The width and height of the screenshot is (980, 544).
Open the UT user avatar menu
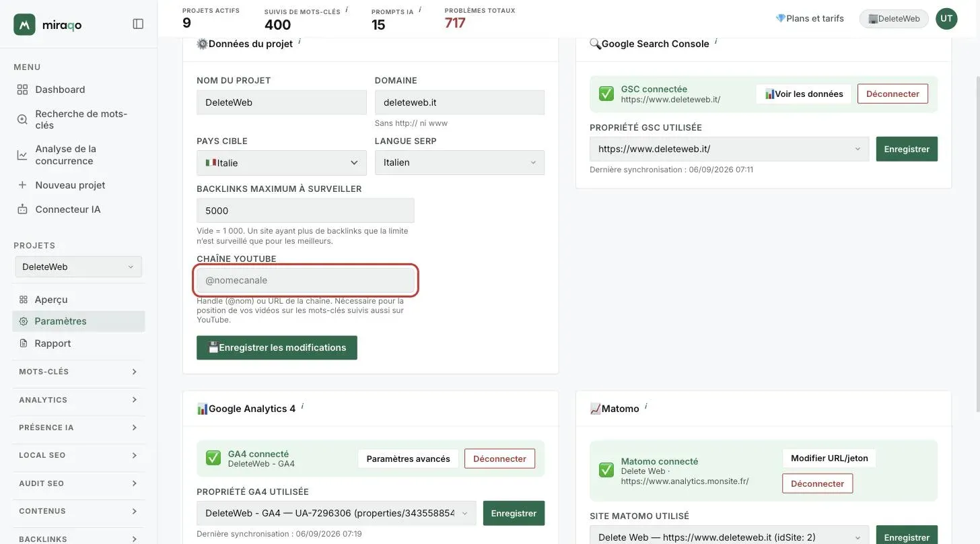[947, 19]
